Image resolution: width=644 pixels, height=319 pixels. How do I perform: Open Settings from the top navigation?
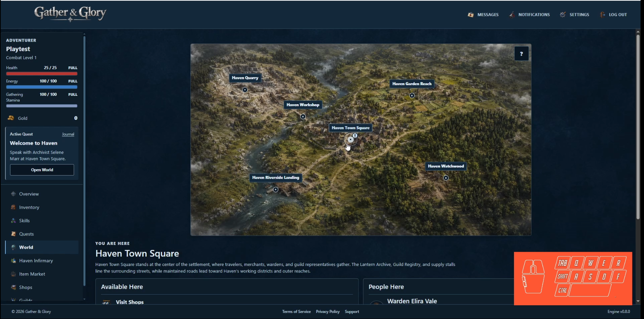[x=575, y=14]
